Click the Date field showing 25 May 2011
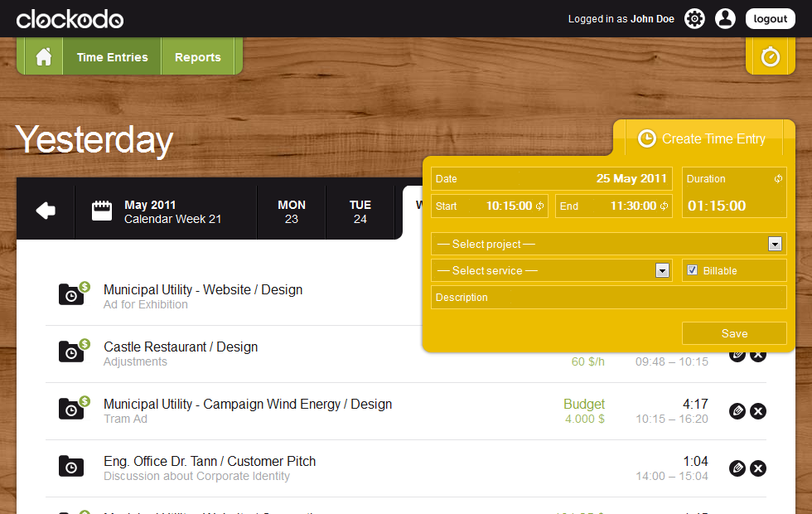 (552, 179)
